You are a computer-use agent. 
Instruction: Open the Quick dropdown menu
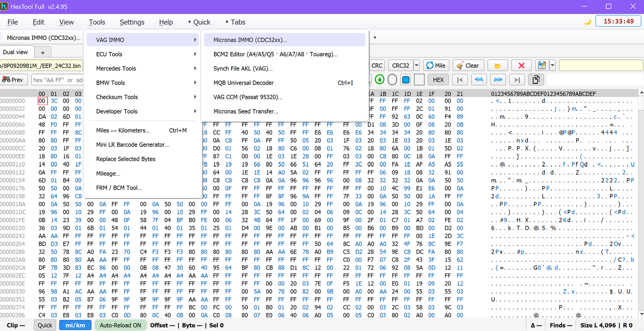tap(199, 22)
